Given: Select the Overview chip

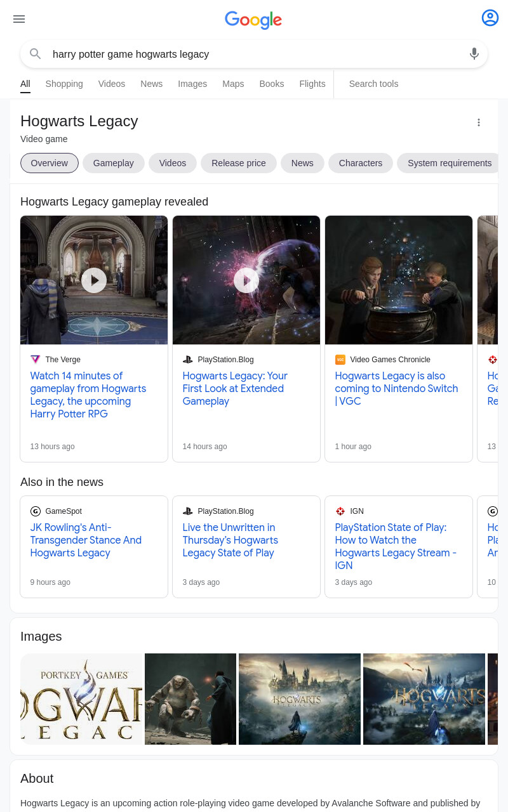Looking at the screenshot, I should click(50, 163).
